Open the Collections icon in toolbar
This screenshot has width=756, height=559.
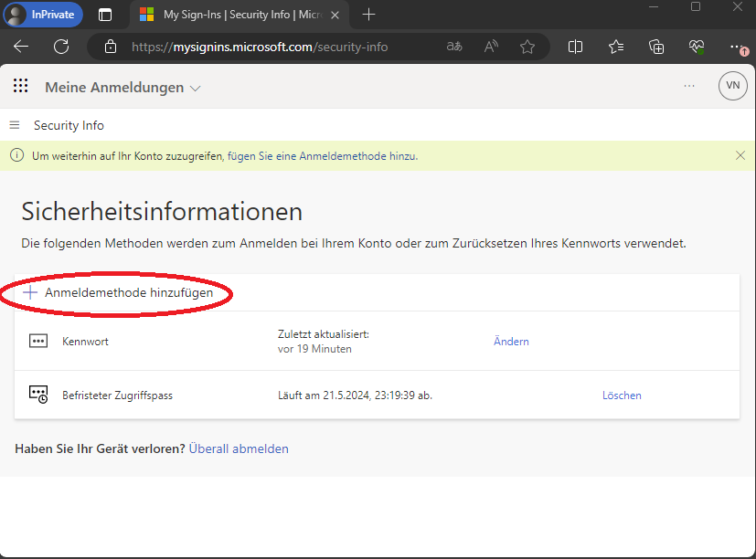[656, 47]
